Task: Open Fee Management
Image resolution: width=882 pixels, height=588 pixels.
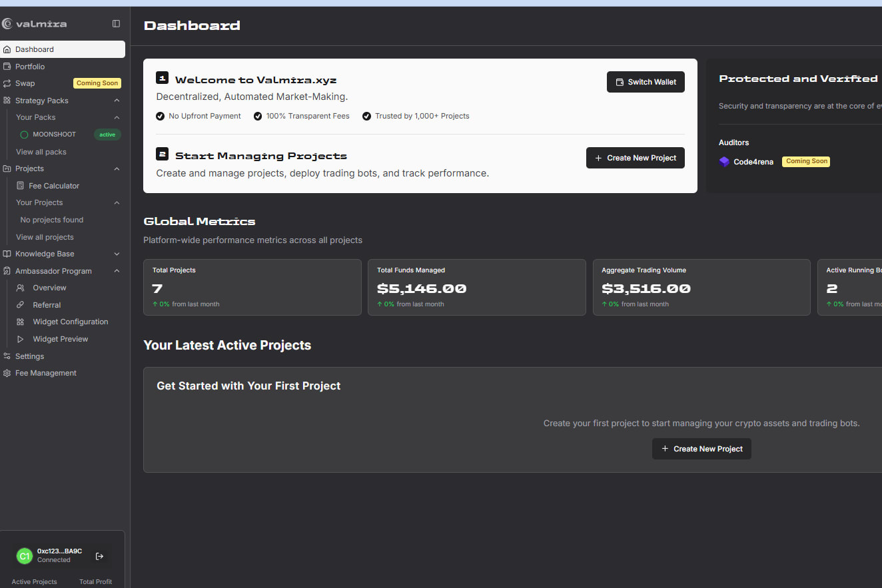Action: [x=45, y=373]
